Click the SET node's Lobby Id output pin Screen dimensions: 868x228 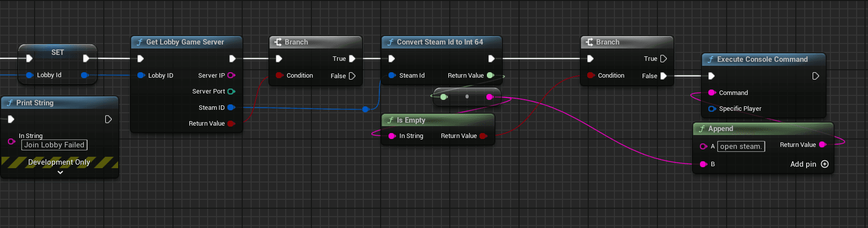click(x=85, y=75)
